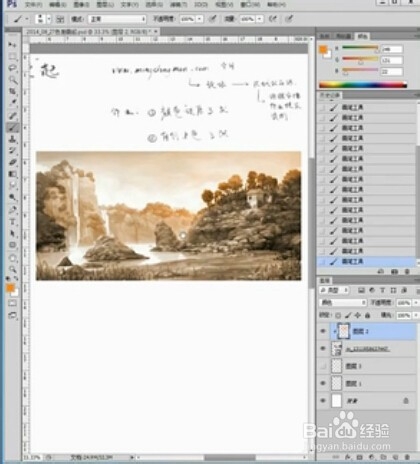Select the Crop tool

pos(12,91)
